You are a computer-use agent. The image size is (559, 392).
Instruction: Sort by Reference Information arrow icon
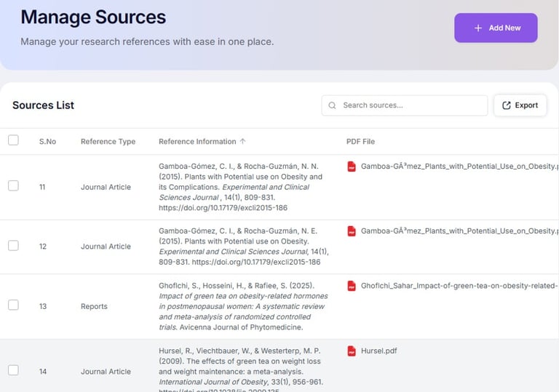coord(243,141)
